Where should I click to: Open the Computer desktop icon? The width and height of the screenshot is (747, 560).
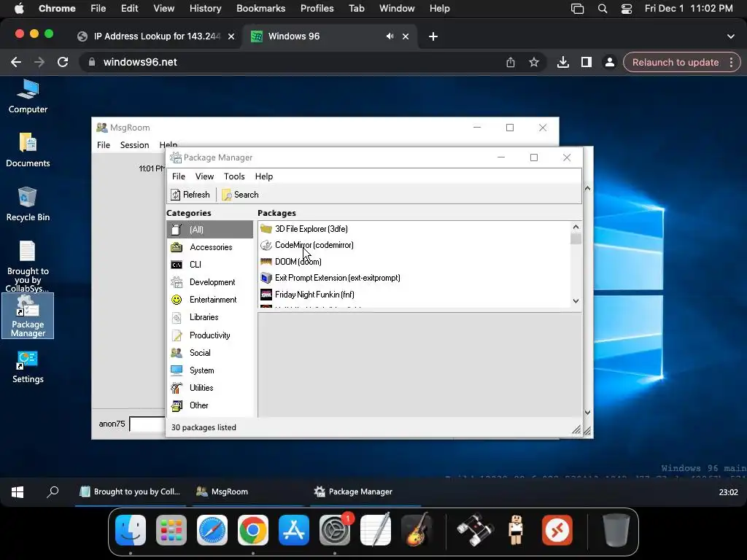(x=28, y=96)
